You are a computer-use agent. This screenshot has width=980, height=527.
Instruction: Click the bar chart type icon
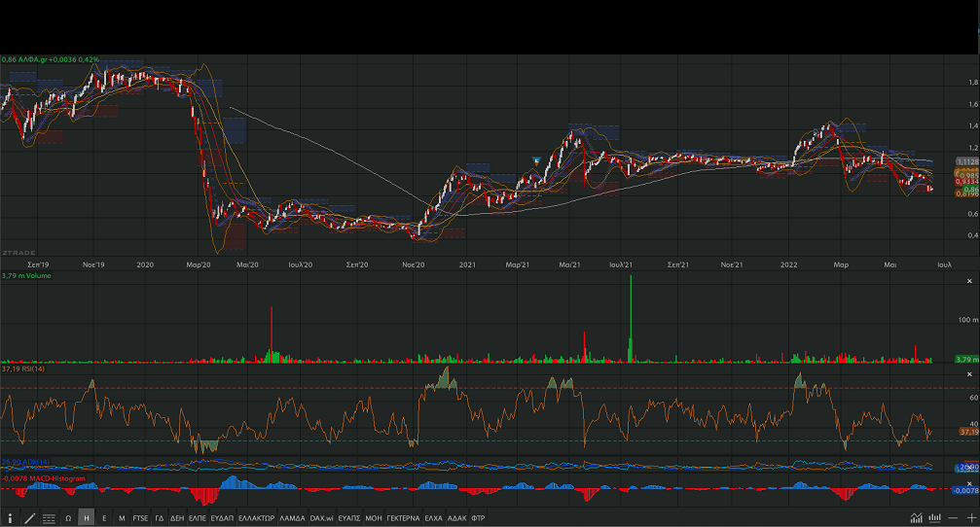935,518
